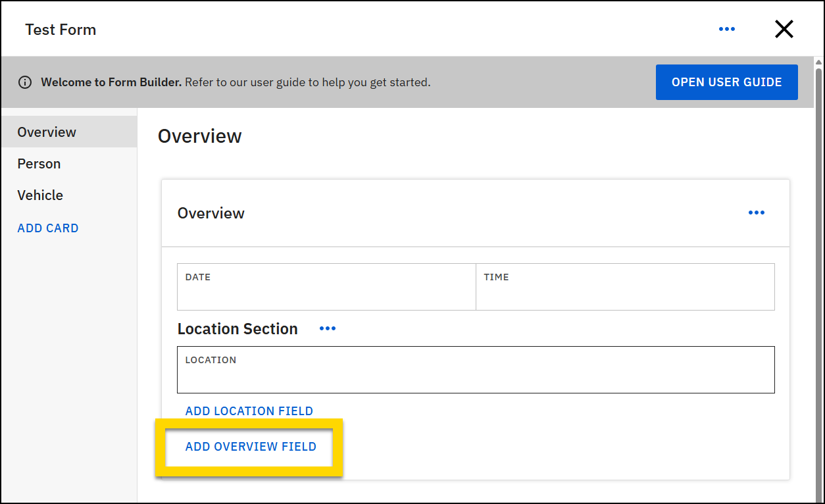
Task: Click the highlighted ADD OVERVIEW FIELD link
Action: (x=251, y=446)
